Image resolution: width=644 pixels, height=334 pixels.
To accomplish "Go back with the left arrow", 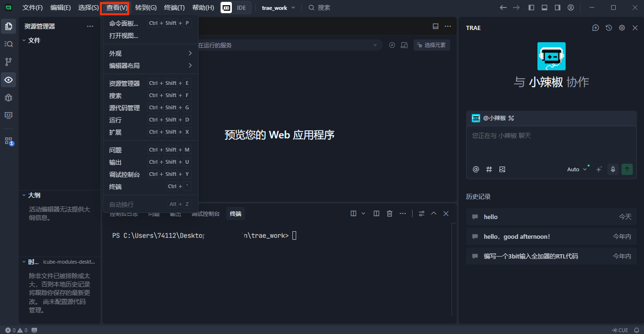I will (503, 8).
